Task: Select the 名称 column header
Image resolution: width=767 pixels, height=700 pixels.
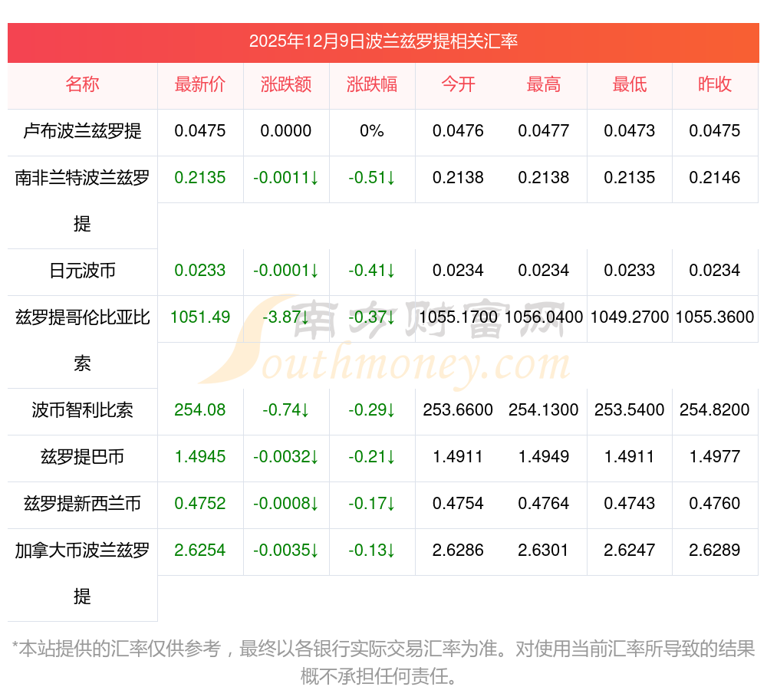Action: tap(82, 84)
